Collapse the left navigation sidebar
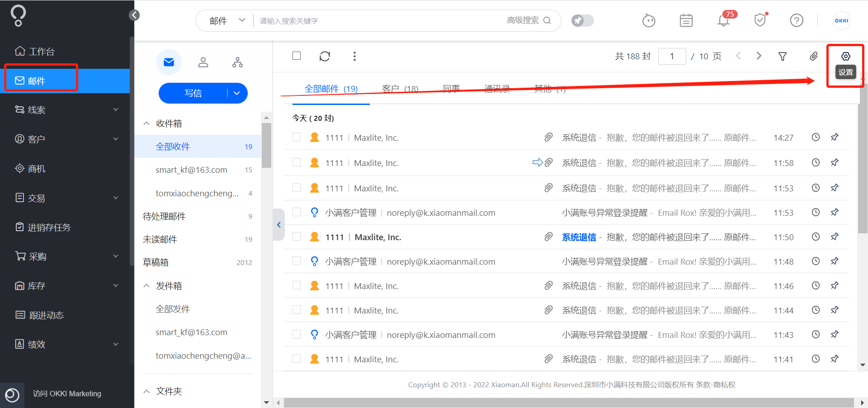This screenshot has width=868, height=408. pyautogui.click(x=134, y=15)
